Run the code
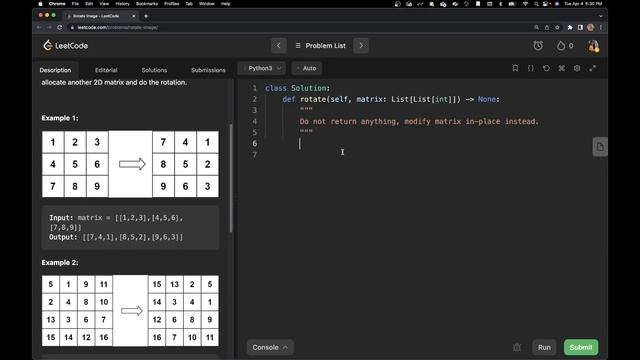 [x=544, y=347]
